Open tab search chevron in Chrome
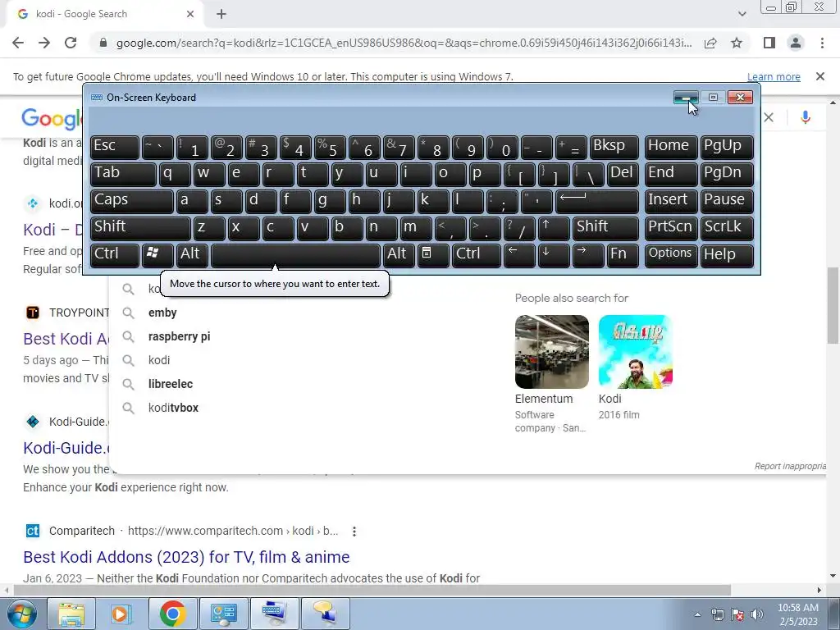 click(742, 14)
